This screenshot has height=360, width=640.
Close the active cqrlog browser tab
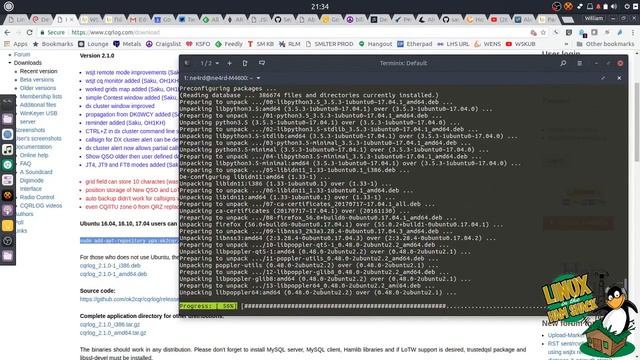71,19
